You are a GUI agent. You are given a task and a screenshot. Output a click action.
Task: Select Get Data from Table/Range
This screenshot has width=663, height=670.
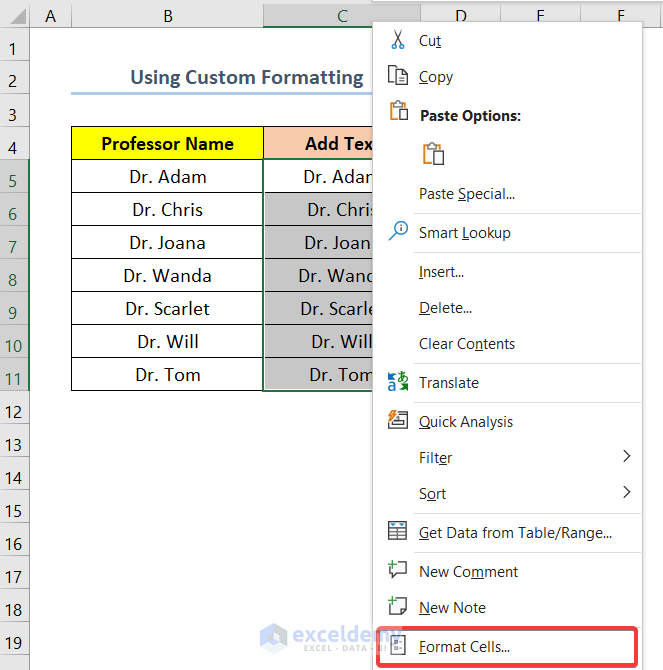tap(507, 532)
